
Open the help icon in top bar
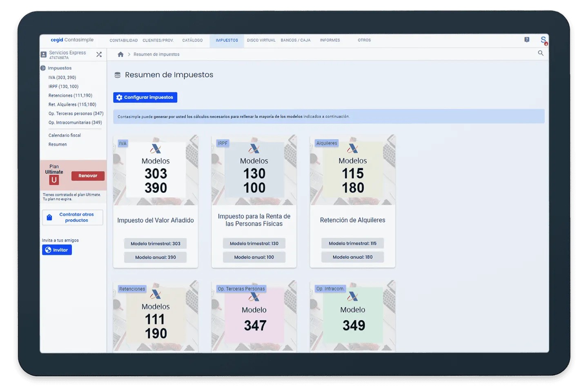(x=527, y=40)
